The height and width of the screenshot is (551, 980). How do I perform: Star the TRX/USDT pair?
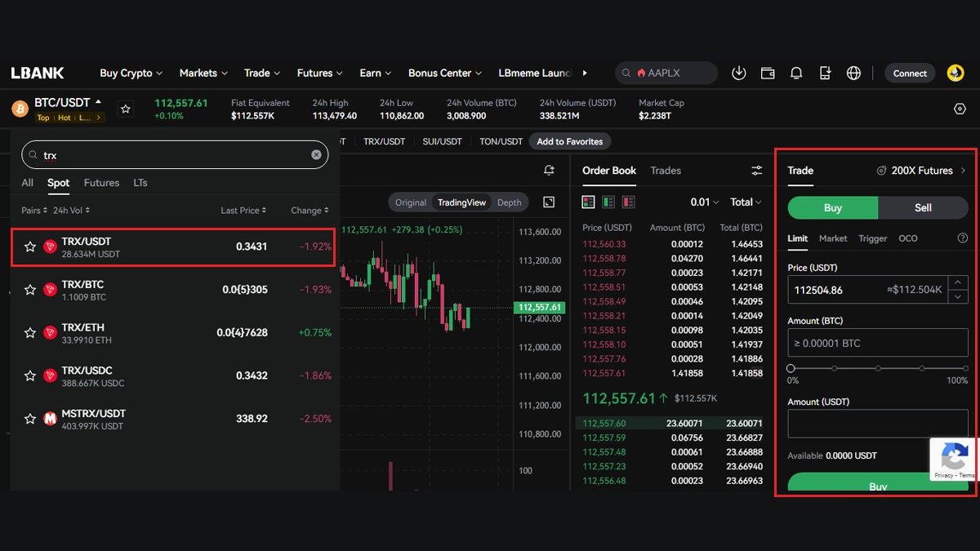30,247
